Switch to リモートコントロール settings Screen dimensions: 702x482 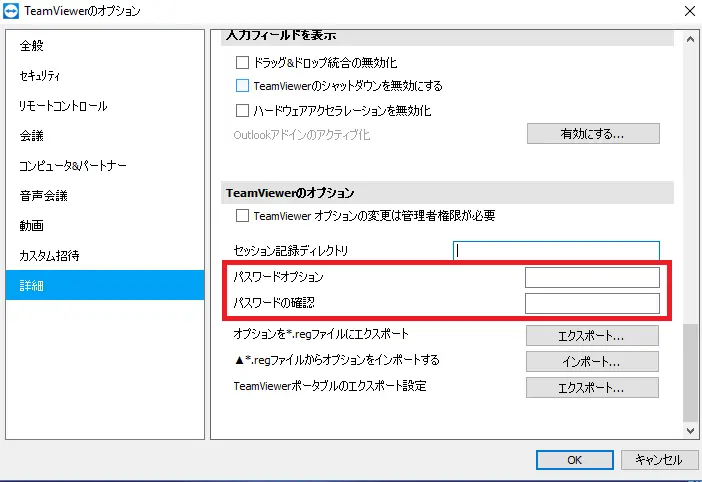point(105,106)
